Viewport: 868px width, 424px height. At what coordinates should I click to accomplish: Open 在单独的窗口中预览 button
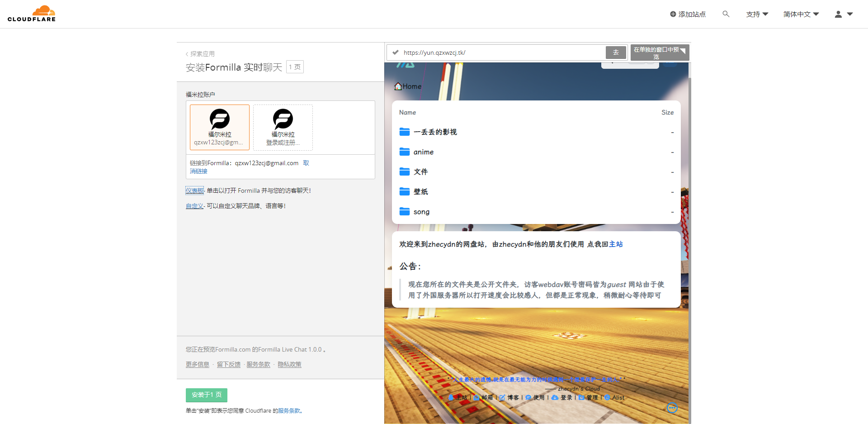tap(659, 53)
